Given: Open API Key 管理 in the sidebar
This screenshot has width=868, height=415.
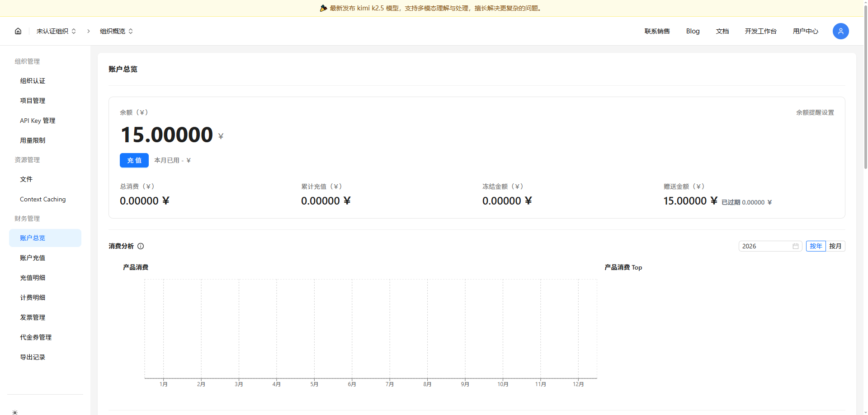Looking at the screenshot, I should (45, 121).
